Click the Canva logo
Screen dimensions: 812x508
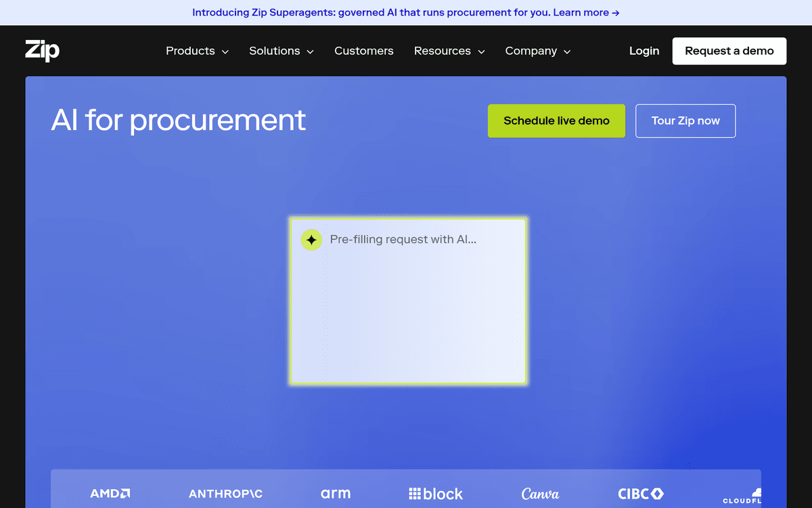(x=540, y=494)
